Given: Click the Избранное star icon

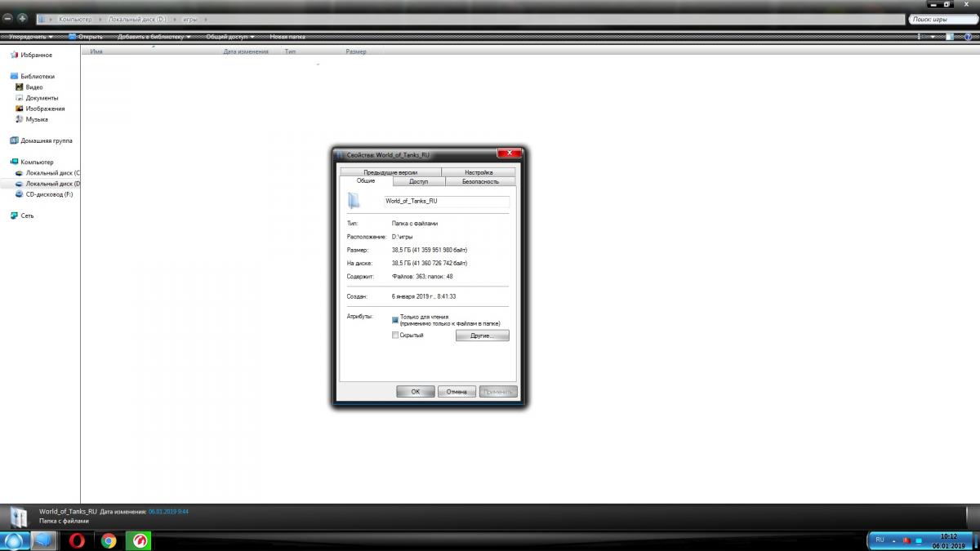Looking at the screenshot, I should [14, 55].
